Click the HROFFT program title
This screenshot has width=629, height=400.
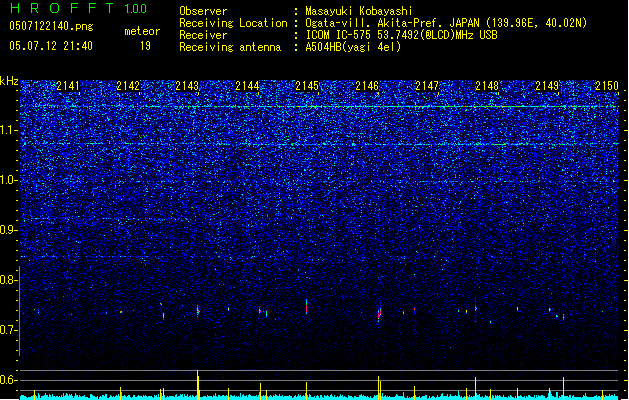62,8
